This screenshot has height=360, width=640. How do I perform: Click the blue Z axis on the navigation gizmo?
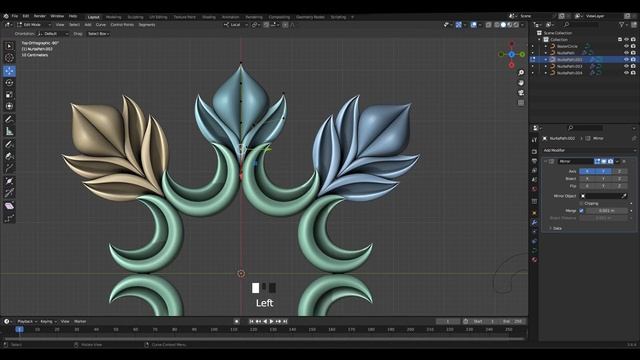point(511,54)
